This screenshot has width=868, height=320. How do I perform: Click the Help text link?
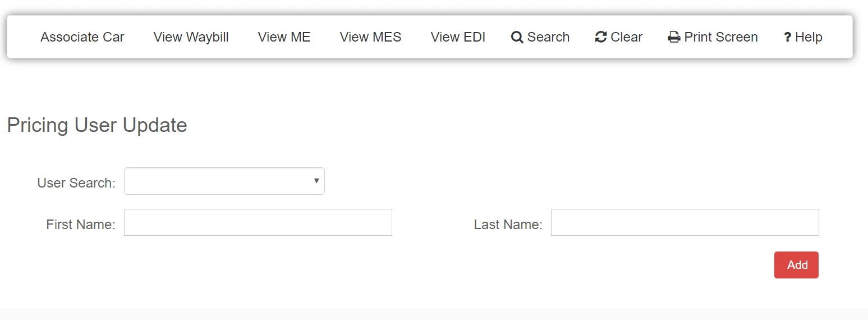(x=809, y=37)
